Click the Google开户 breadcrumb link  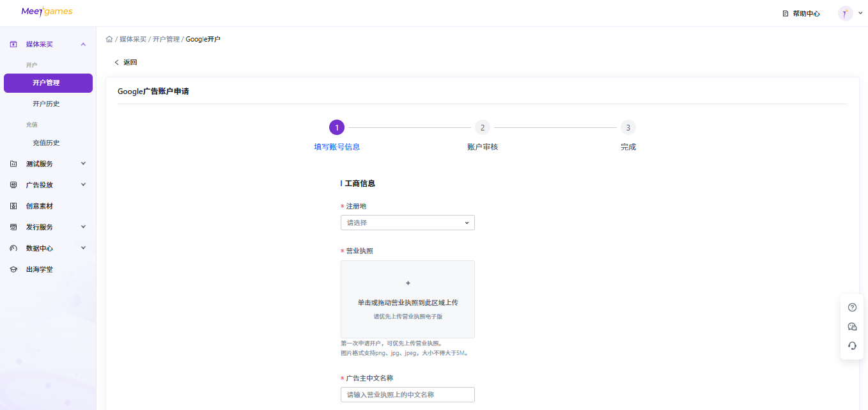tap(201, 39)
